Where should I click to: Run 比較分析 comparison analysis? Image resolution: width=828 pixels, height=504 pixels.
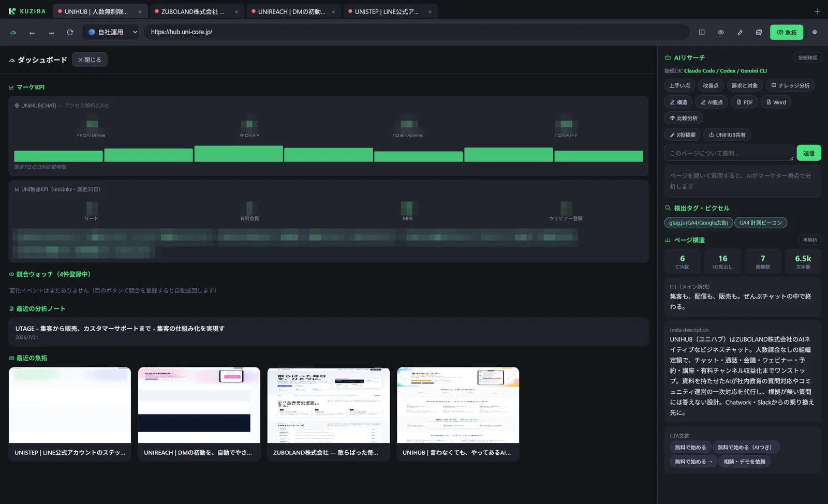[684, 118]
